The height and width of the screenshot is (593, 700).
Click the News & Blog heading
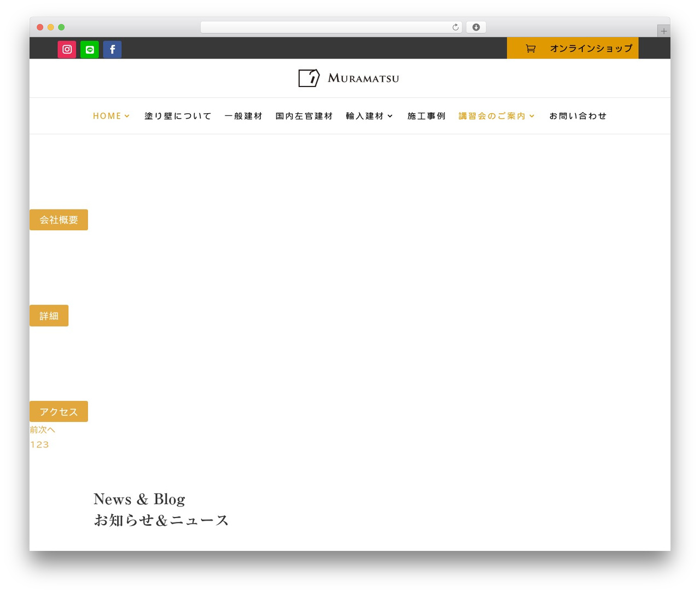coord(139,499)
